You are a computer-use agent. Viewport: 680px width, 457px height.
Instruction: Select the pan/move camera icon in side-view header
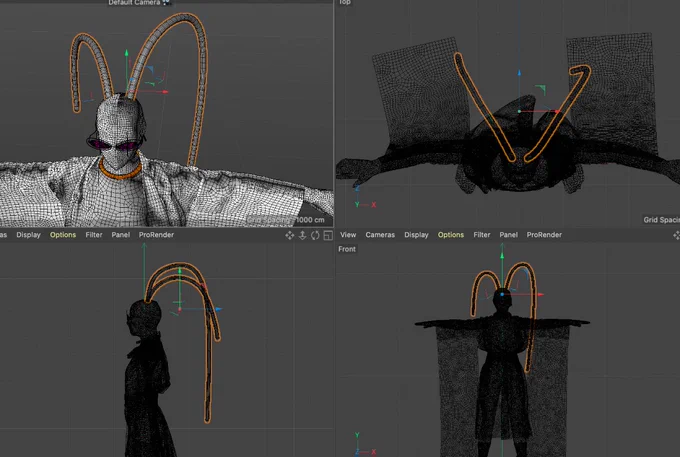[289, 235]
